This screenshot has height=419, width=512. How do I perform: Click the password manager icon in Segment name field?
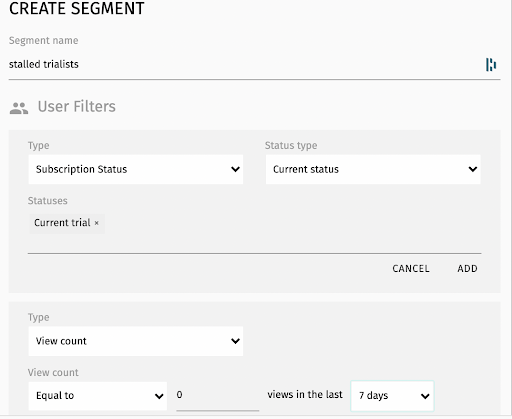pyautogui.click(x=491, y=65)
